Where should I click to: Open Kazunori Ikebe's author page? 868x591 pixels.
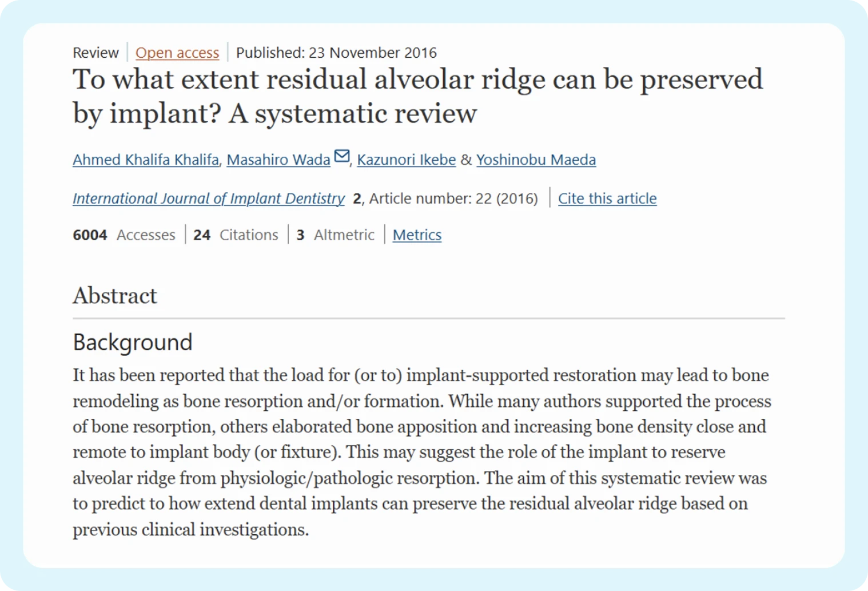pyautogui.click(x=405, y=160)
